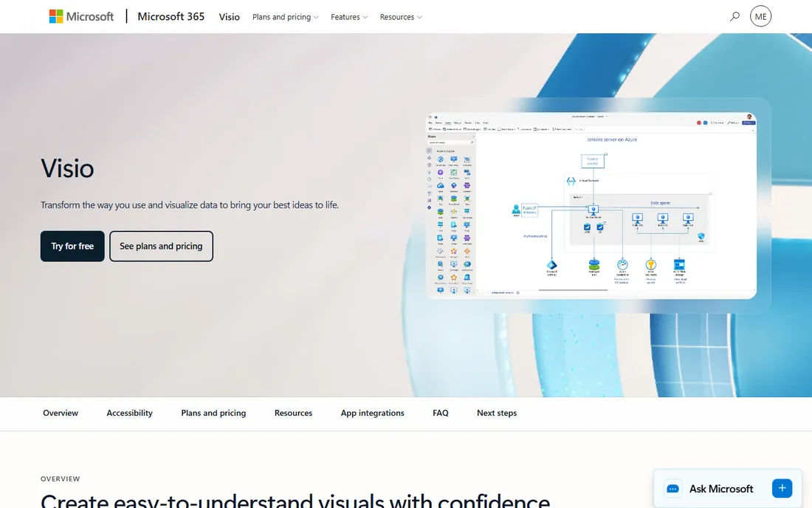Select Plans and pricing in the section nav

click(213, 413)
